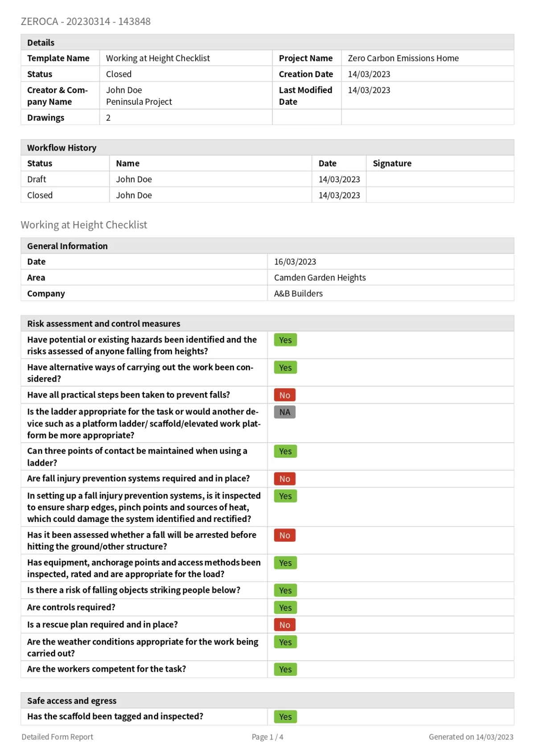
Task: Click the Zero Carbon Emissions Home project name
Action: point(403,58)
